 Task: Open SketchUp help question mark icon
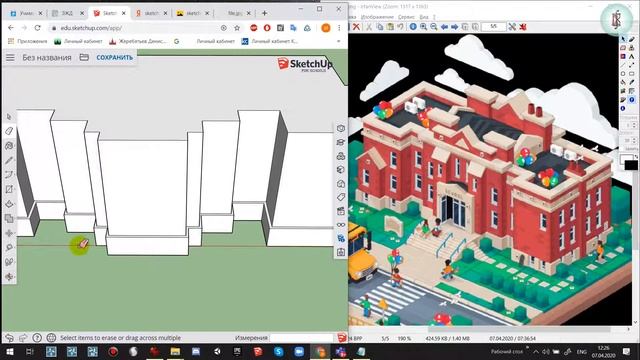pyautogui.click(x=37, y=338)
